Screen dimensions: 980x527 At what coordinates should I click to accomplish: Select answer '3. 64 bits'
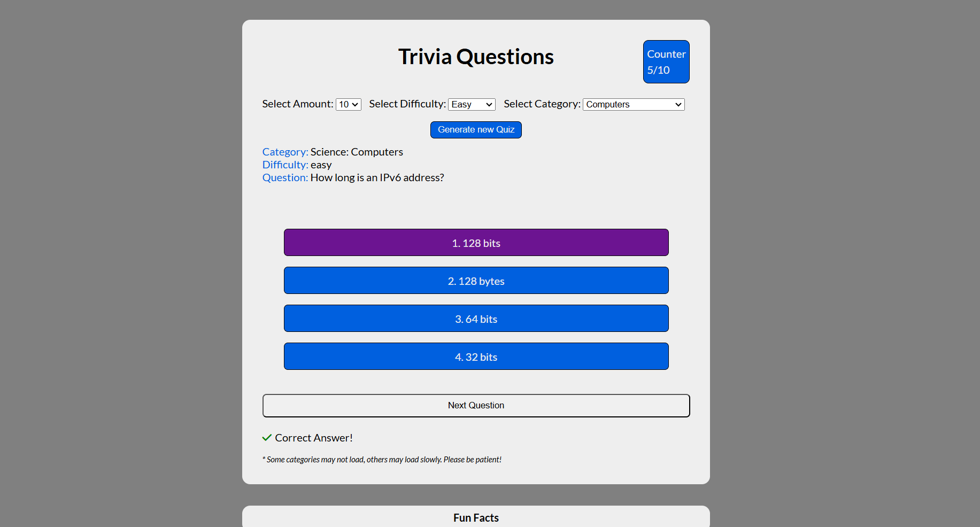pyautogui.click(x=476, y=318)
